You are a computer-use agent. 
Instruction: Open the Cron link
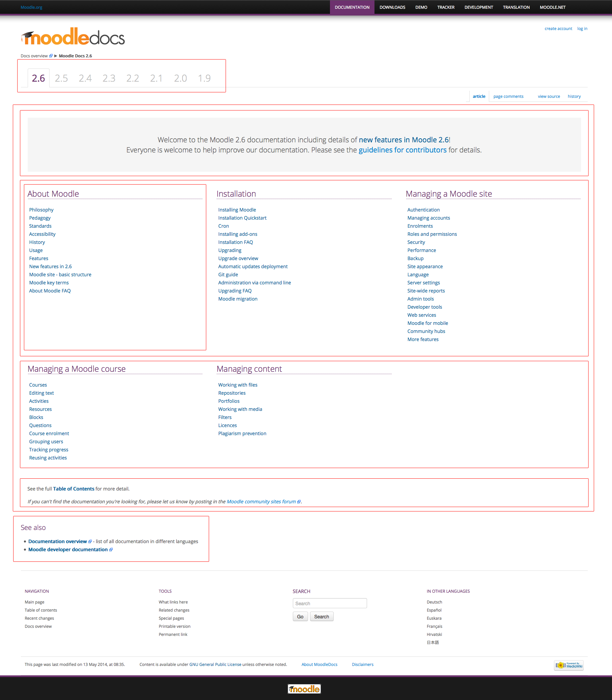click(224, 226)
